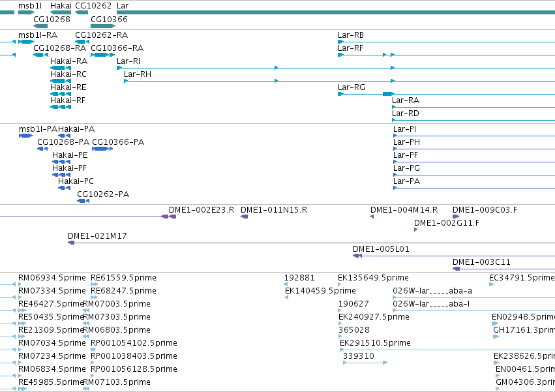The height and width of the screenshot is (392, 555).
Task: Select the 192881 feature
Action: [299, 279]
